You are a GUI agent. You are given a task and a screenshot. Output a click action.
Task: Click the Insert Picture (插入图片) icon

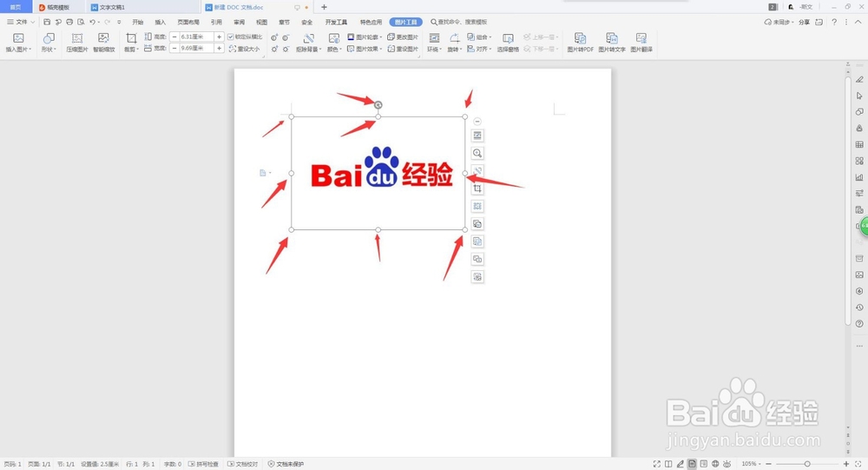click(x=18, y=38)
